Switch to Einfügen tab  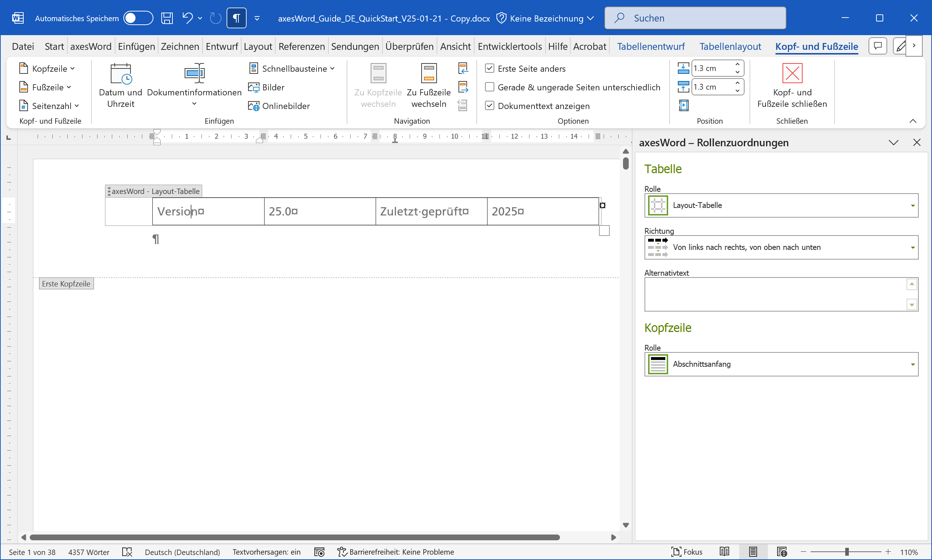[x=136, y=46]
